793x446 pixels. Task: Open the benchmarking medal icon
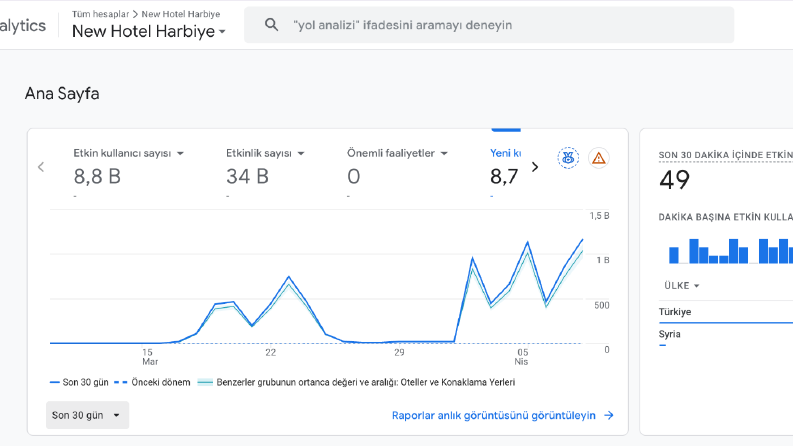(568, 158)
